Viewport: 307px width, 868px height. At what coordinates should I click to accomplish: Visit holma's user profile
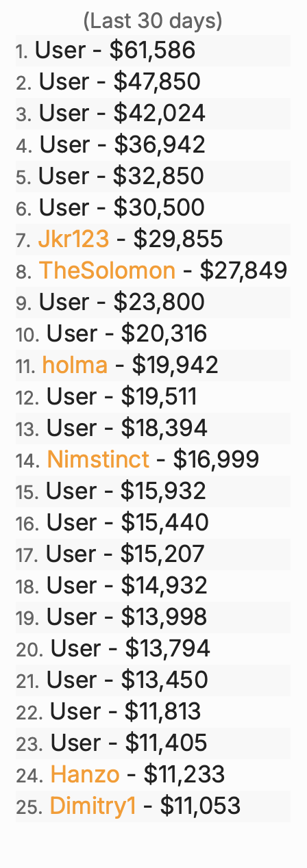75,365
